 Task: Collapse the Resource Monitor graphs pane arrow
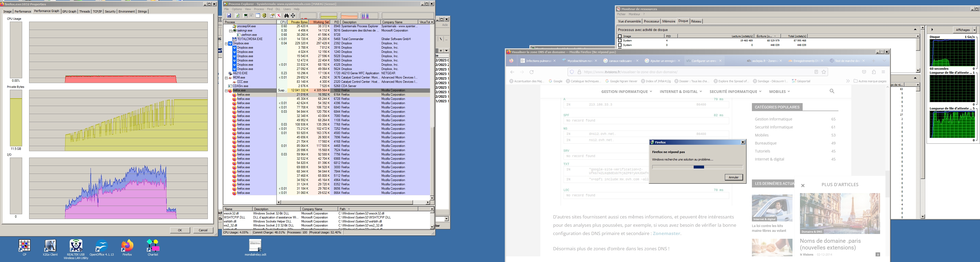(932, 30)
